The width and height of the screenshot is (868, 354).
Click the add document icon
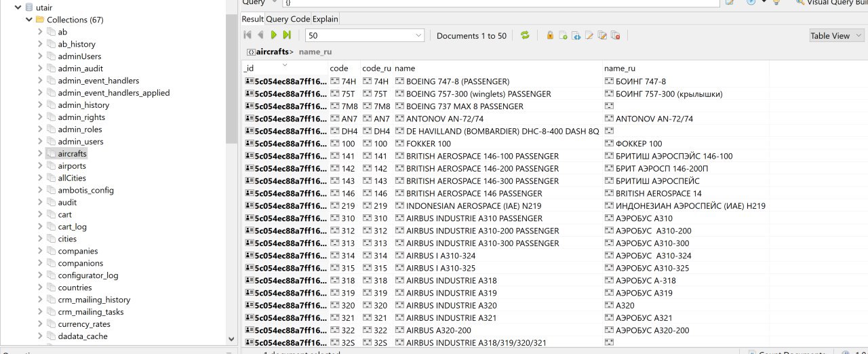tap(563, 35)
